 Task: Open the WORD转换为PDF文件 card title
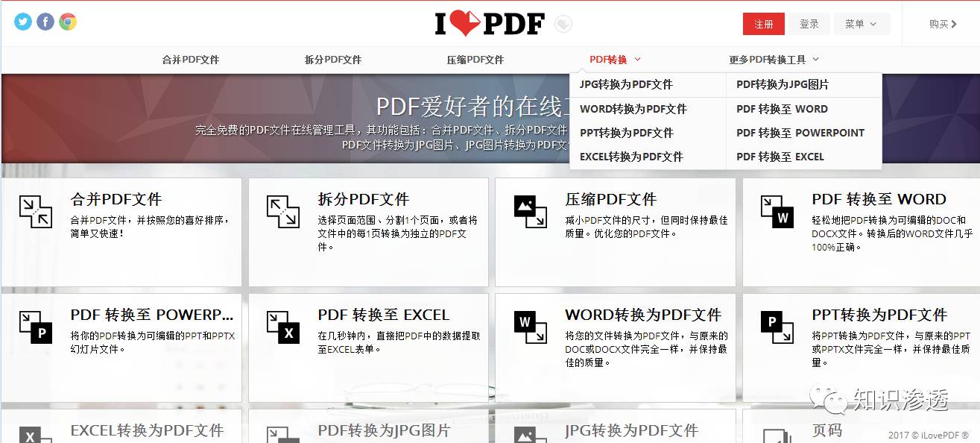click(644, 315)
